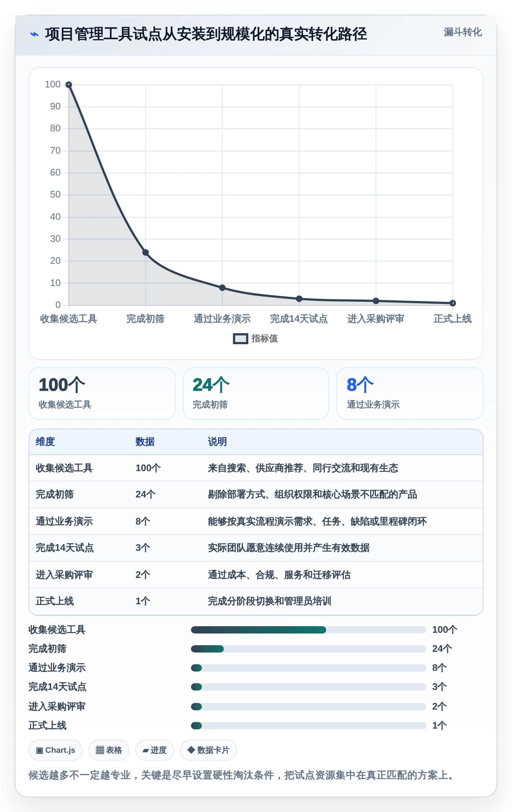Viewport: 512px width, 812px height.
Task: Click the 正式上线 progress bar
Action: (x=308, y=726)
